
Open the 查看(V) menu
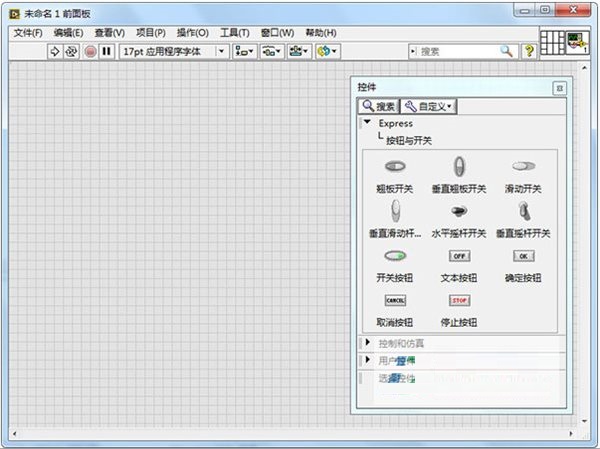coord(109,33)
